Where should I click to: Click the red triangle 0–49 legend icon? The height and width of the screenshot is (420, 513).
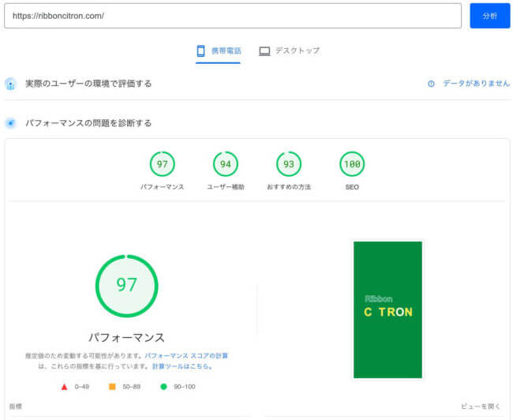(x=65, y=387)
